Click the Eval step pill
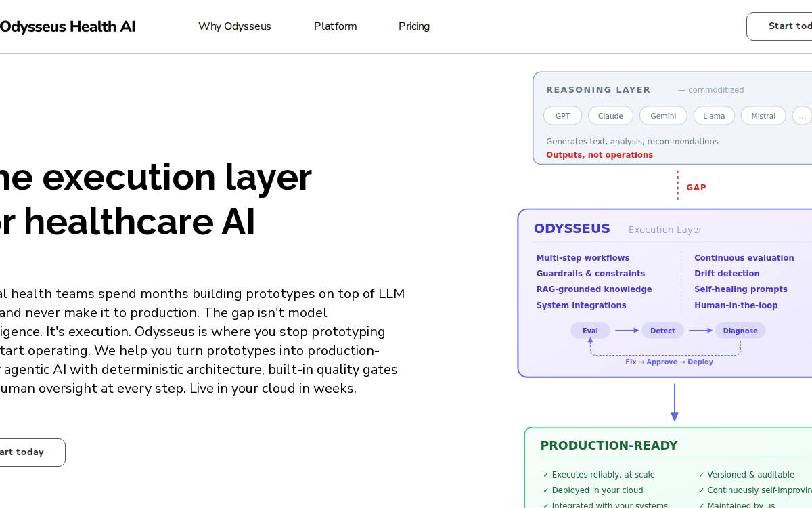The height and width of the screenshot is (508, 812). pos(590,331)
